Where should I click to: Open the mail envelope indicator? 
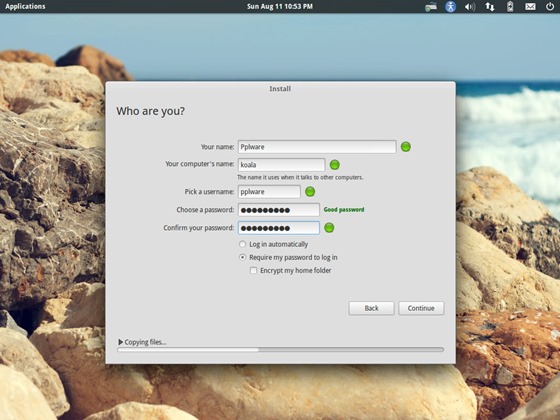click(530, 6)
